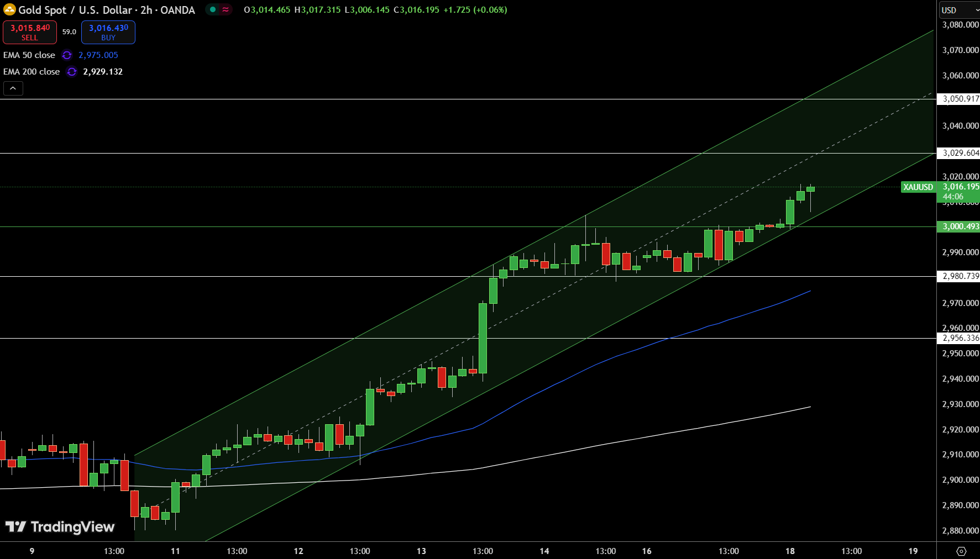The image size is (980, 559).
Task: Click date 18 on the time axis
Action: point(790,551)
